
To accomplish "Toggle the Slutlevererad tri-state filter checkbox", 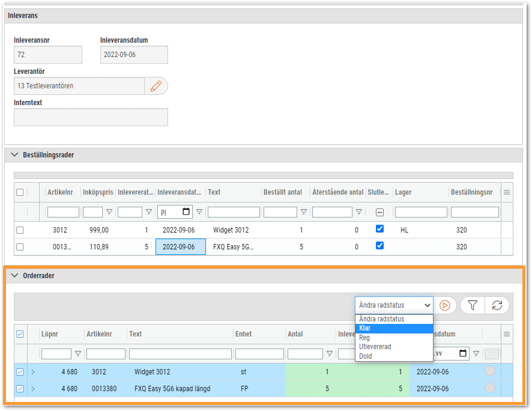I will [x=379, y=213].
